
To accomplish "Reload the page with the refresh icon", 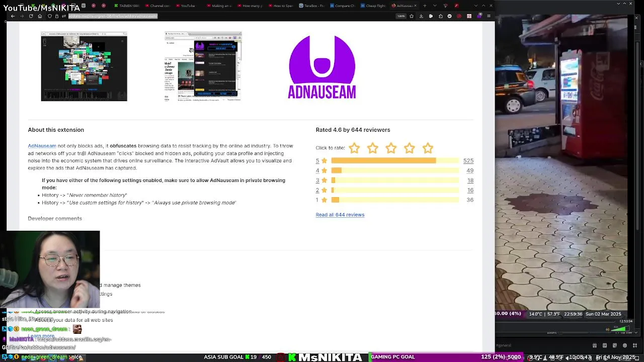I will click(x=31, y=16).
